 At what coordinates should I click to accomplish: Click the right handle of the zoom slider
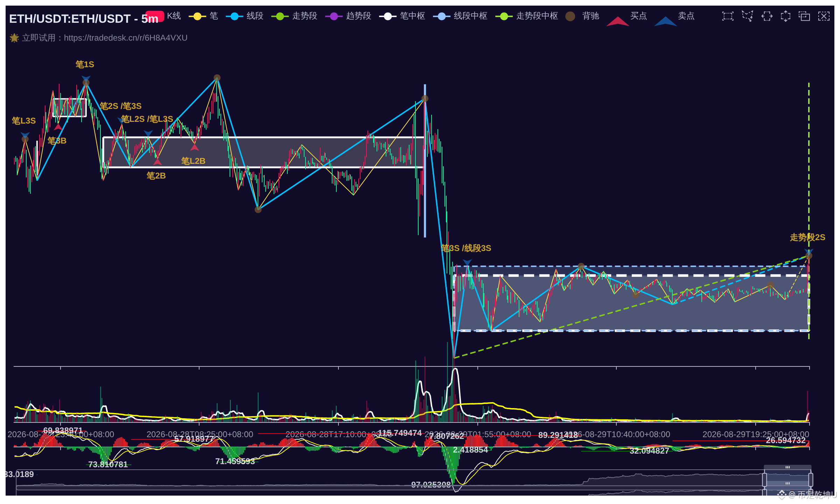(x=811, y=479)
